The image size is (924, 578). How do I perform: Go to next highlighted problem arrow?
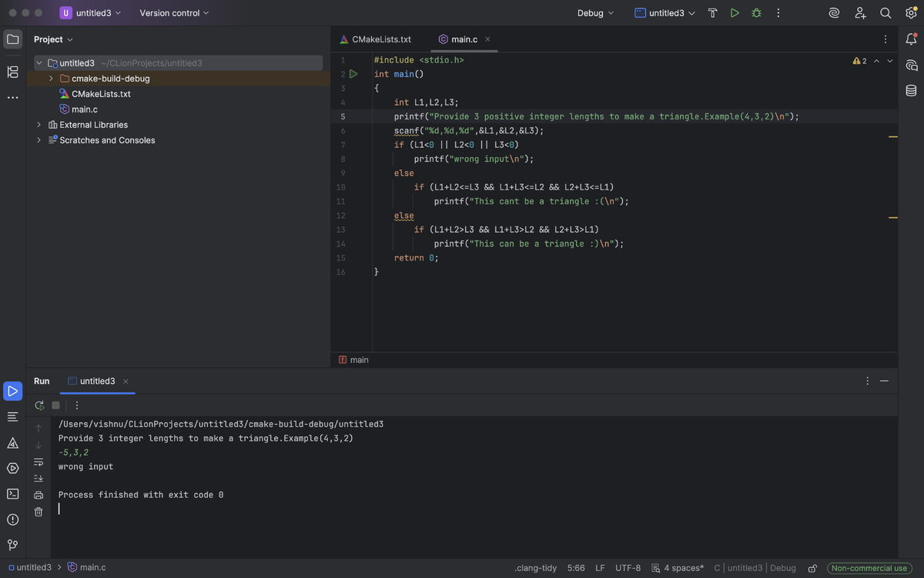890,61
